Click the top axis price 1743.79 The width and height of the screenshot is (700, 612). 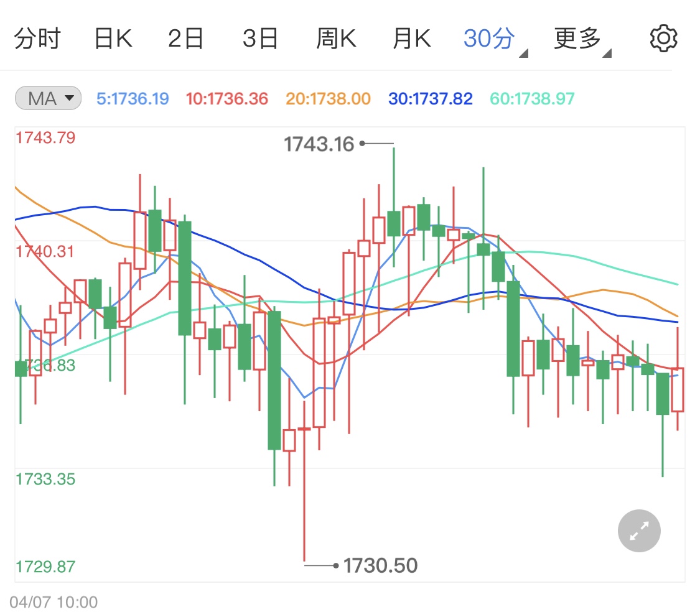tap(45, 137)
